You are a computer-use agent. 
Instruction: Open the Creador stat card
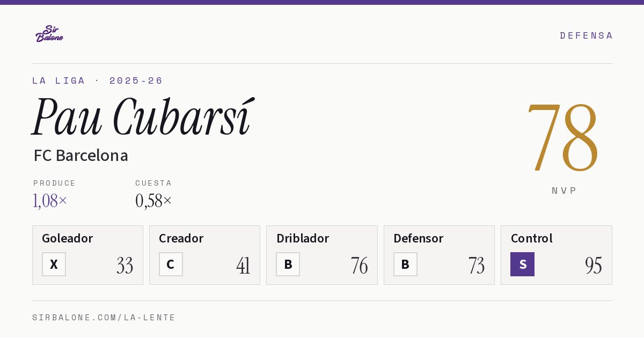click(x=204, y=255)
